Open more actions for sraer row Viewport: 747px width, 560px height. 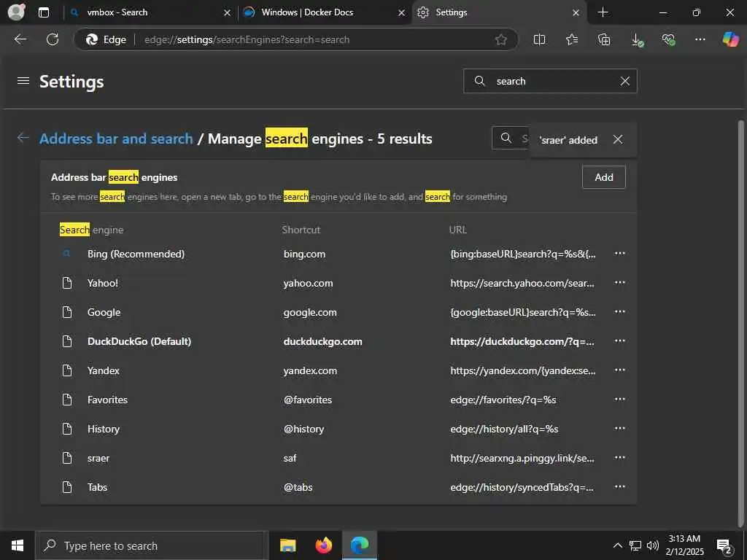pyautogui.click(x=619, y=458)
